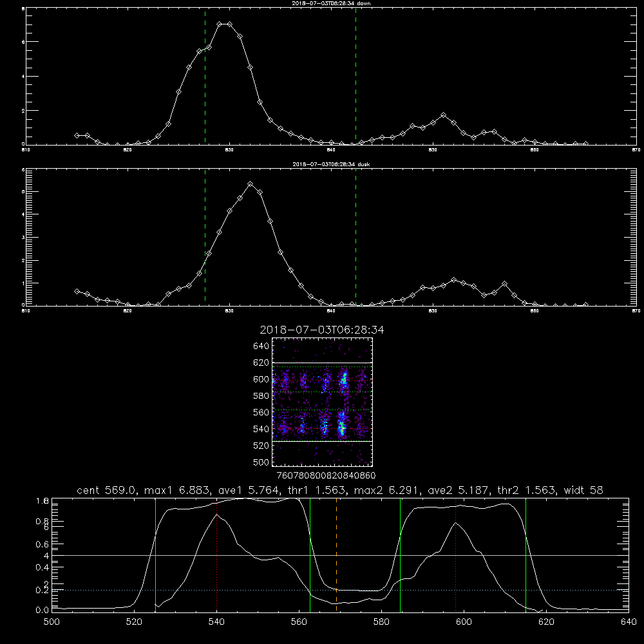This screenshot has height=644, width=644.
Task: Click the '640' label on heat map y-axis
Action: tap(261, 346)
